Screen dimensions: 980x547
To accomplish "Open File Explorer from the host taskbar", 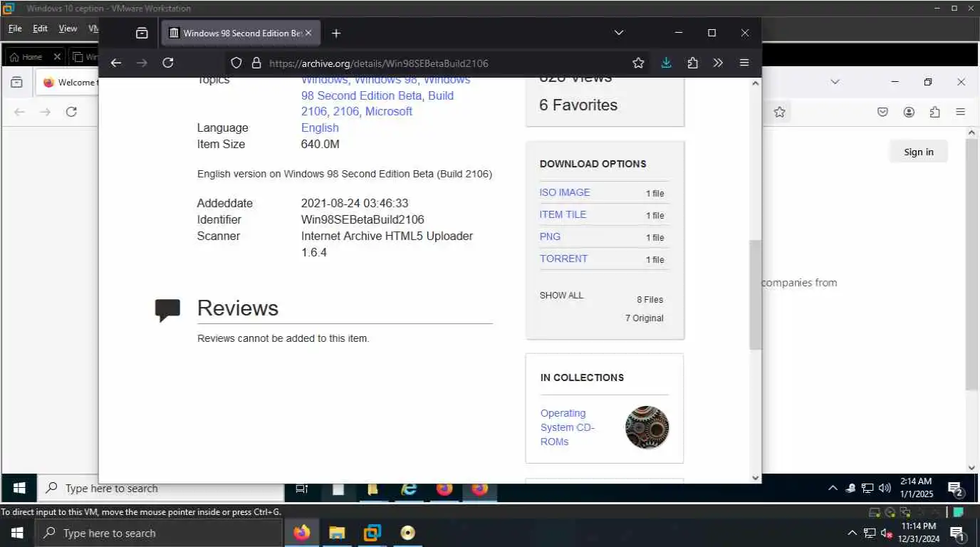I will tap(337, 533).
